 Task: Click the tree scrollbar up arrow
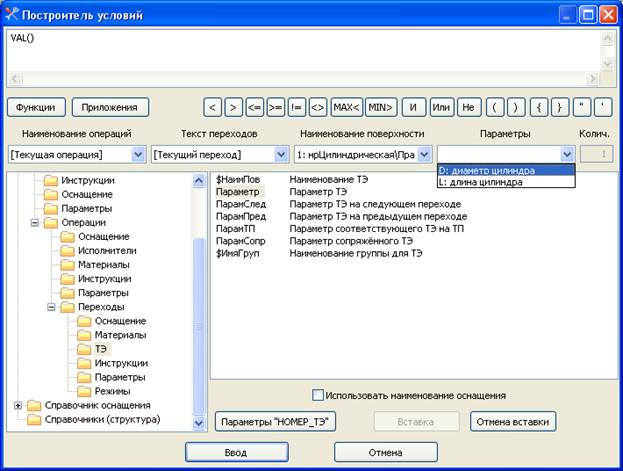click(x=199, y=181)
